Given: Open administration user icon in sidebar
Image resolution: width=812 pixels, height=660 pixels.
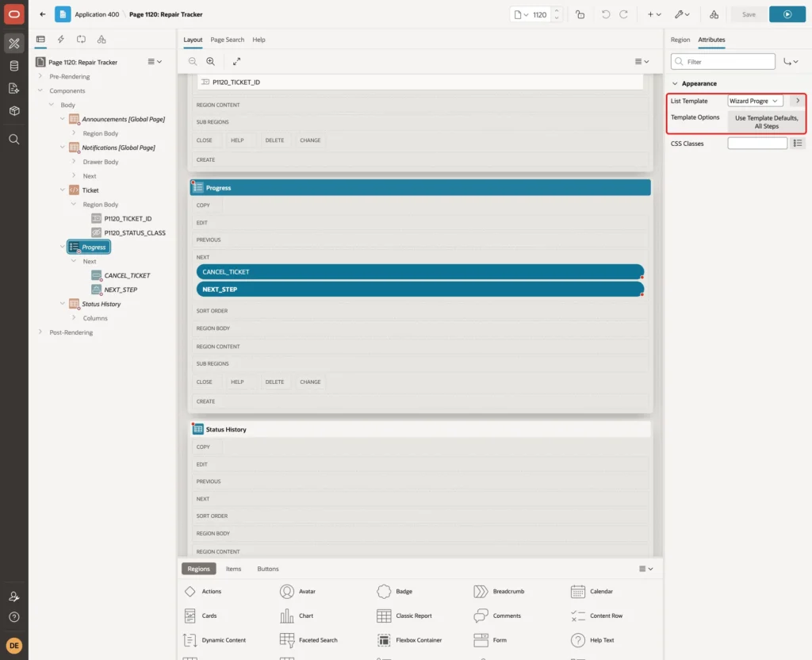Looking at the screenshot, I should [x=14, y=597].
